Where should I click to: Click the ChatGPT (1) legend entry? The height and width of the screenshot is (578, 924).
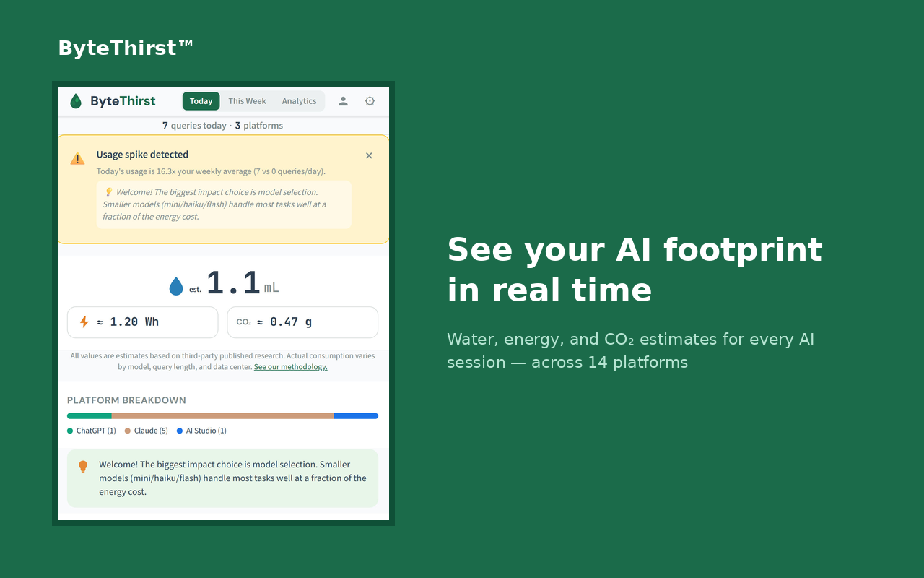[92, 431]
